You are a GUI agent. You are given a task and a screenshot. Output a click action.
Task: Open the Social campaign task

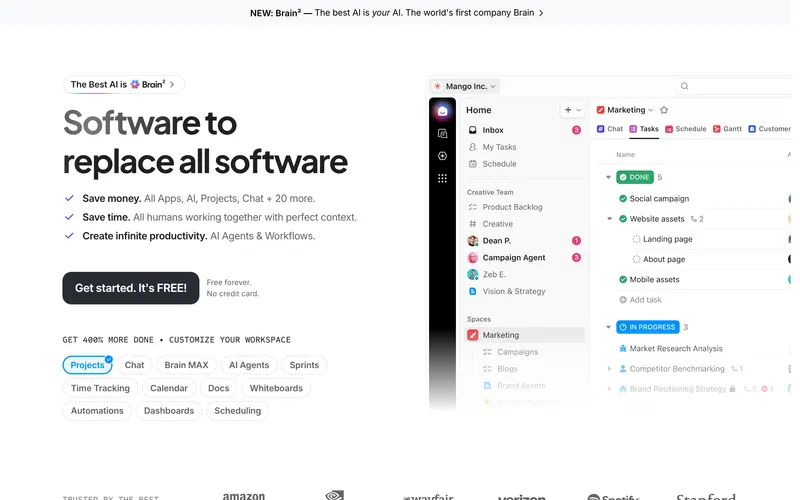click(659, 198)
